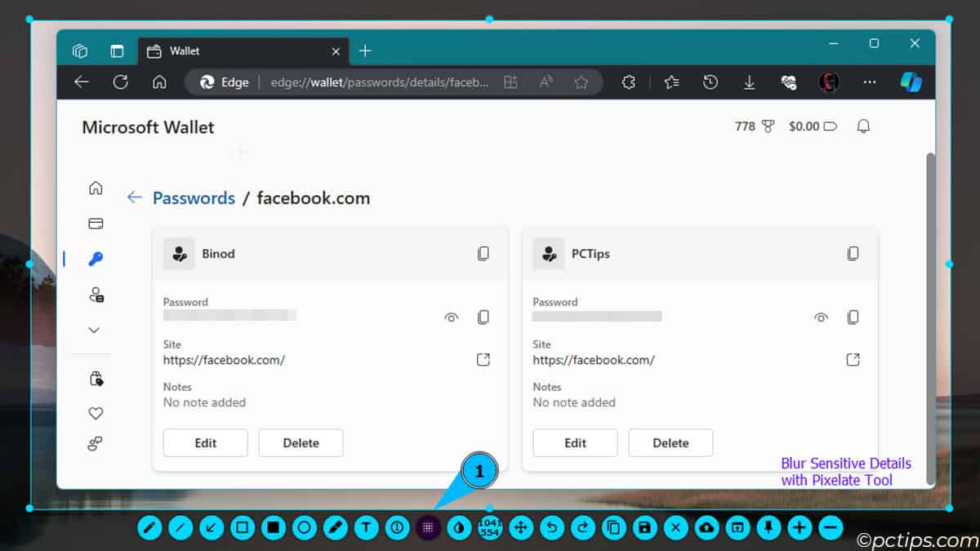
Task: Redo the last annotation action
Action: (x=581, y=528)
